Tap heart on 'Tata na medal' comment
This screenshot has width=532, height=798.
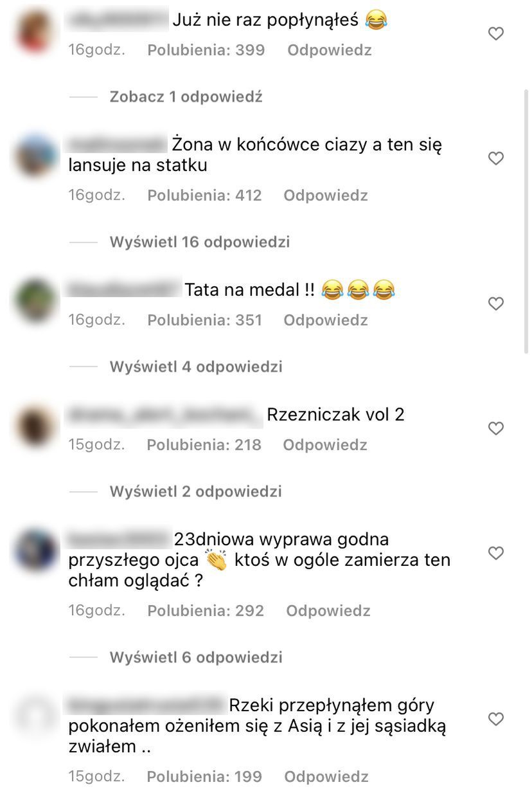(x=496, y=304)
